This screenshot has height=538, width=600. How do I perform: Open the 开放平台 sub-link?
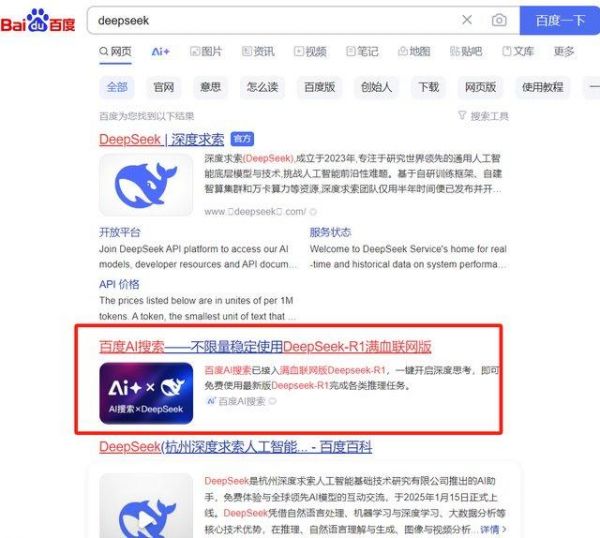pos(120,232)
